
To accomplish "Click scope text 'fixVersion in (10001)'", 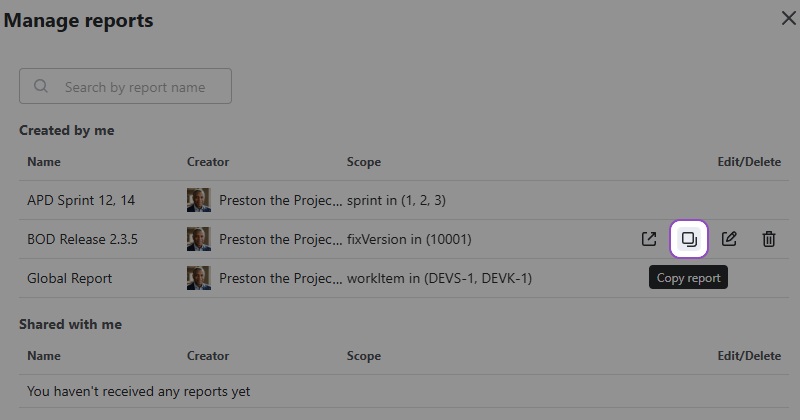I will [409, 239].
